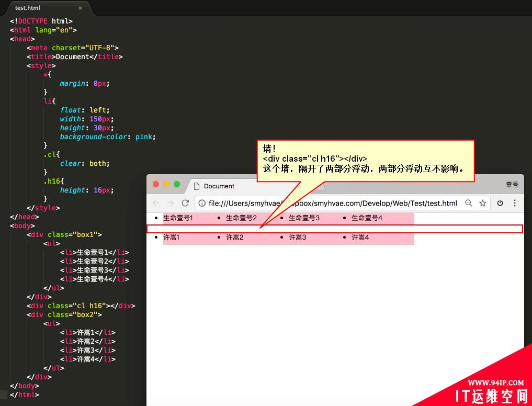Click list item 许嵩1 in the page
The width and height of the screenshot is (532, 406).
172,238
